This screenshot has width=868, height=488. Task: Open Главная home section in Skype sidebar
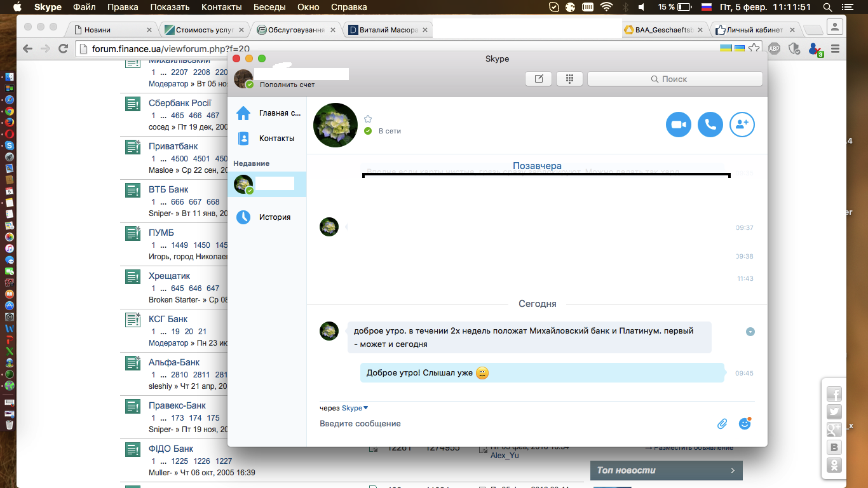(x=267, y=113)
